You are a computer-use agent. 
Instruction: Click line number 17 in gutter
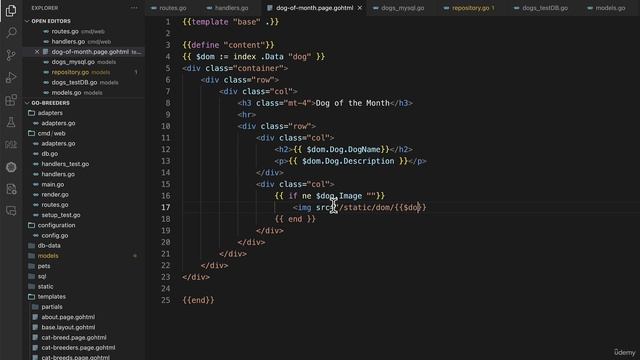click(165, 207)
